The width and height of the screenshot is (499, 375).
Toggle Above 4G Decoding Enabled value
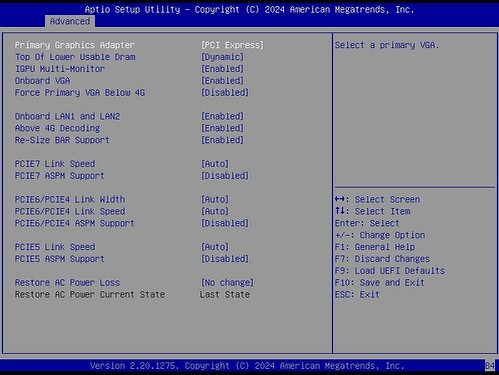[x=222, y=128]
